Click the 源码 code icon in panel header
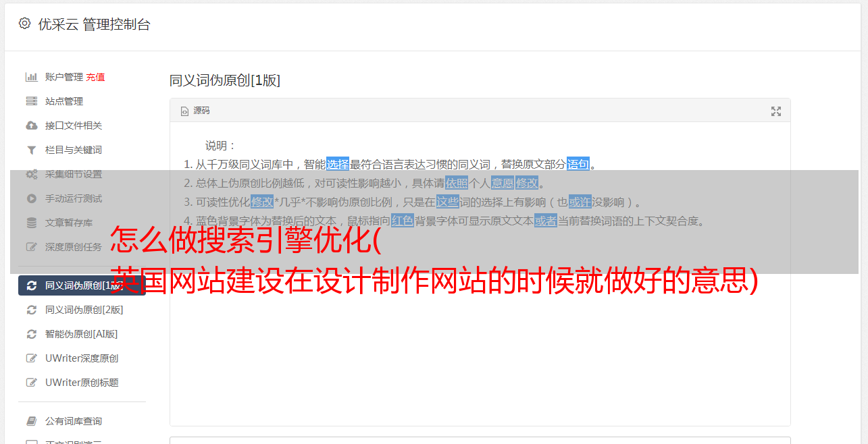This screenshot has width=868, height=444. coord(184,111)
